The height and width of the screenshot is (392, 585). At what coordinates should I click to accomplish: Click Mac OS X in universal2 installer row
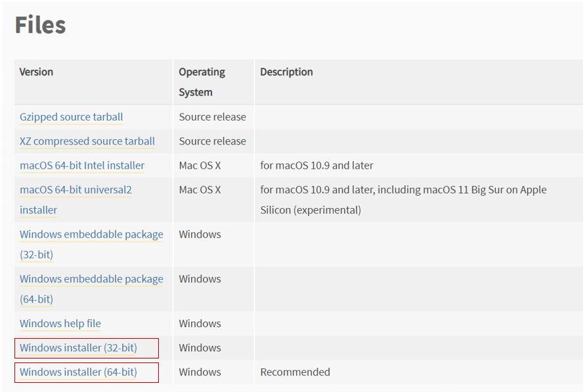(200, 190)
